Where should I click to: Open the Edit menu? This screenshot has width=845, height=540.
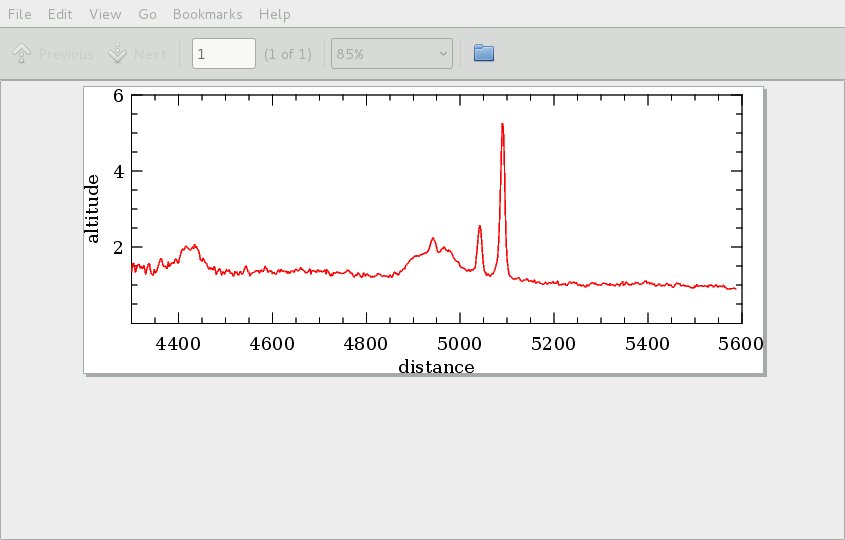click(60, 14)
